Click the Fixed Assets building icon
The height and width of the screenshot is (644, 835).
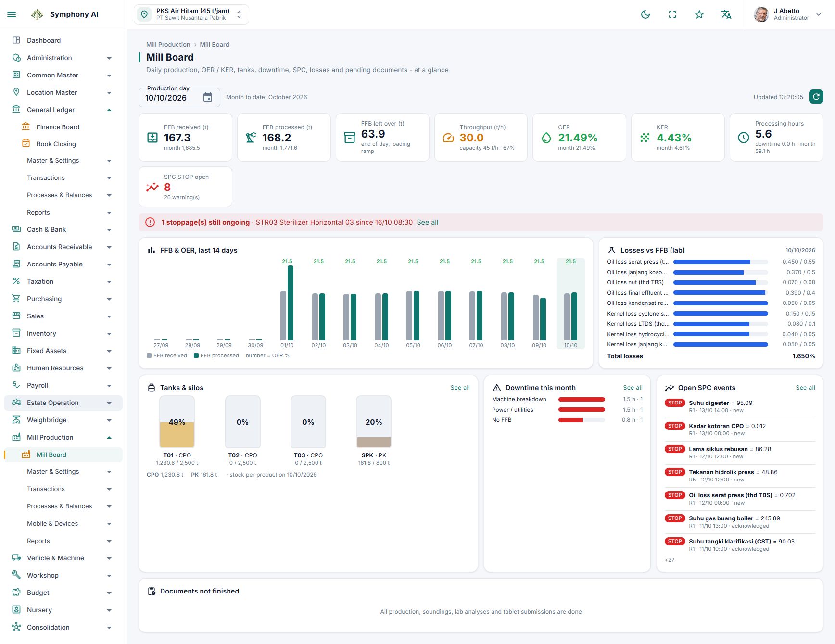coord(16,351)
